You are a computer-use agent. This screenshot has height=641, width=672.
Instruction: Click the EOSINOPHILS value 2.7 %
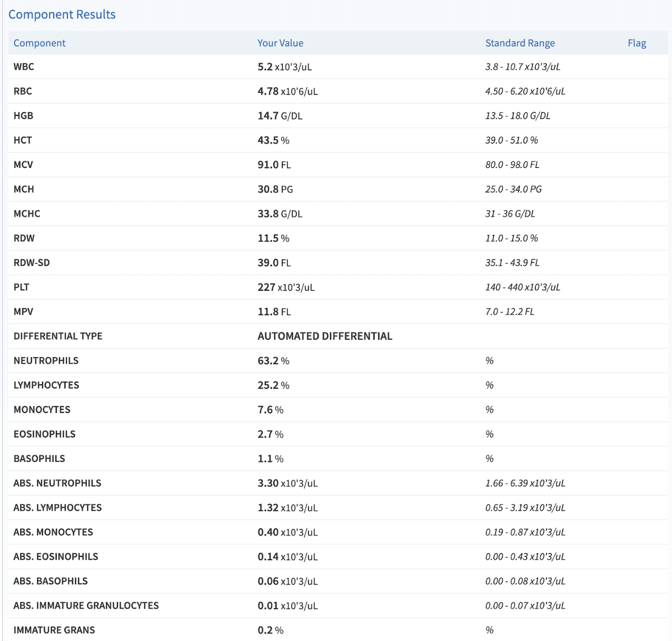271,434
